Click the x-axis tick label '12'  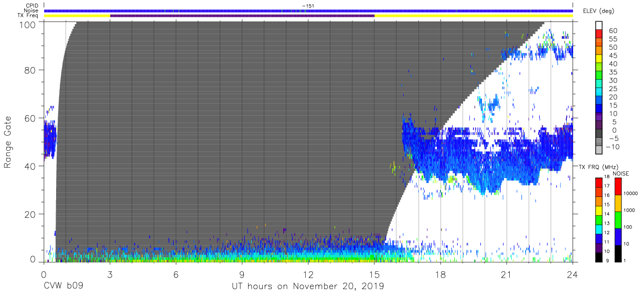tap(308, 274)
